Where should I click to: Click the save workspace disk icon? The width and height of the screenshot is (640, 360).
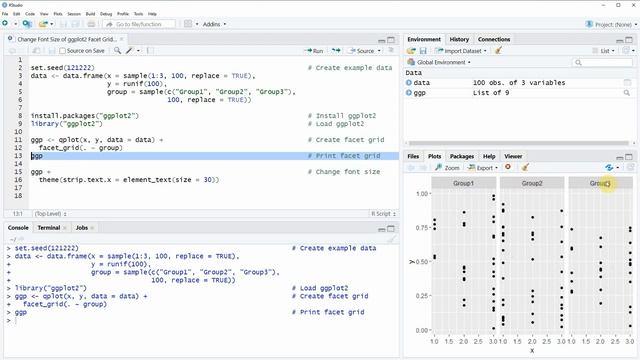coord(423,51)
